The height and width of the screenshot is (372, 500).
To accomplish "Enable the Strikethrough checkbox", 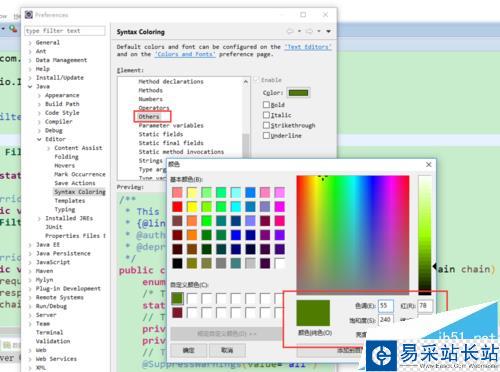I will click(266, 125).
